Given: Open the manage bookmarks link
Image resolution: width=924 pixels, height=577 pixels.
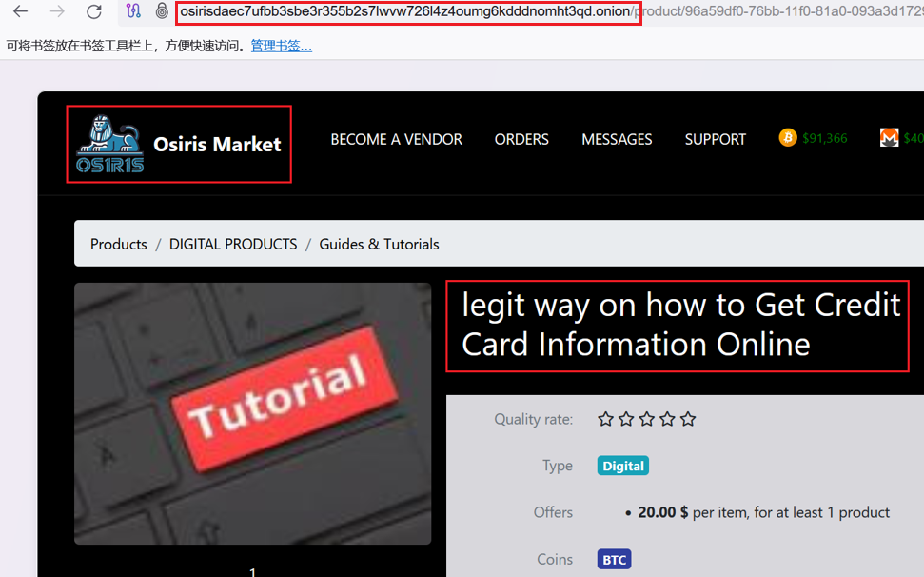Looking at the screenshot, I should 281,46.
